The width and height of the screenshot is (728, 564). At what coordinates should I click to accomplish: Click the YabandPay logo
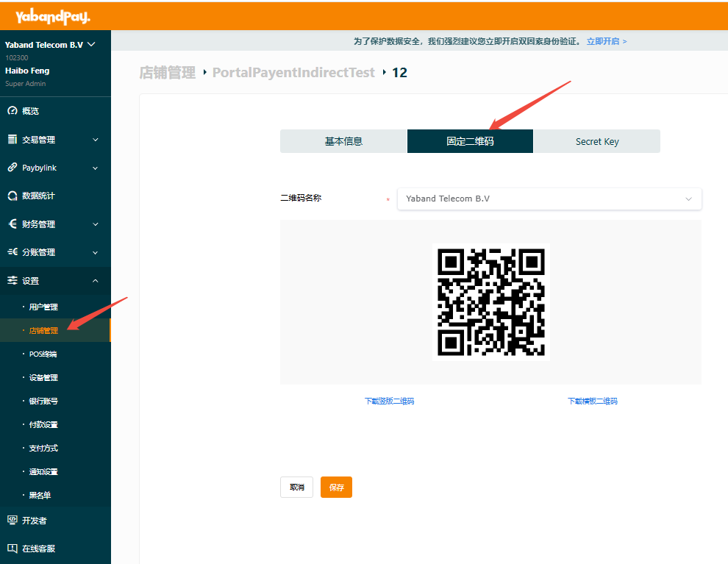(53, 17)
